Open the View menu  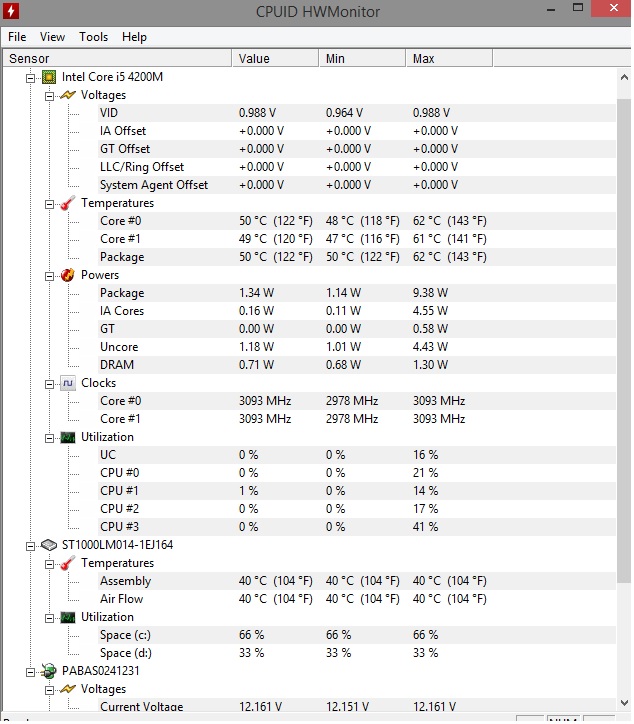point(52,37)
